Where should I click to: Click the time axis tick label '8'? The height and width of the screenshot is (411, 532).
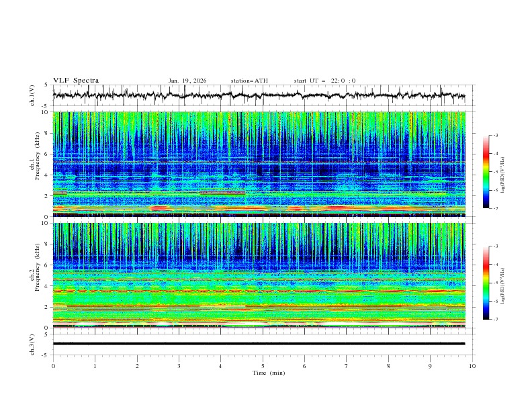pos(388,366)
